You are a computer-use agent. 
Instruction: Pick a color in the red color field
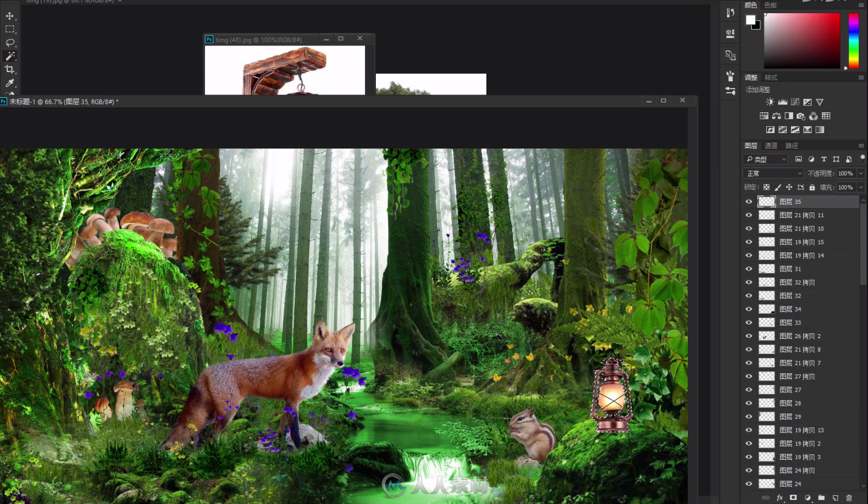pos(802,41)
